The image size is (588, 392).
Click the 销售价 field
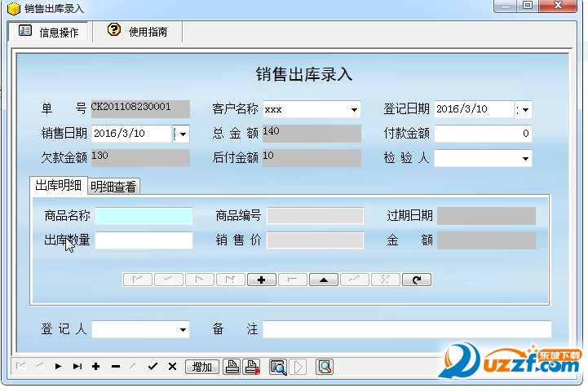315,240
